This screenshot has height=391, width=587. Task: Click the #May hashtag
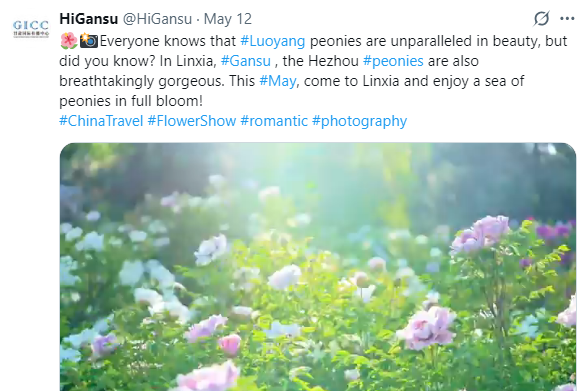(x=277, y=81)
